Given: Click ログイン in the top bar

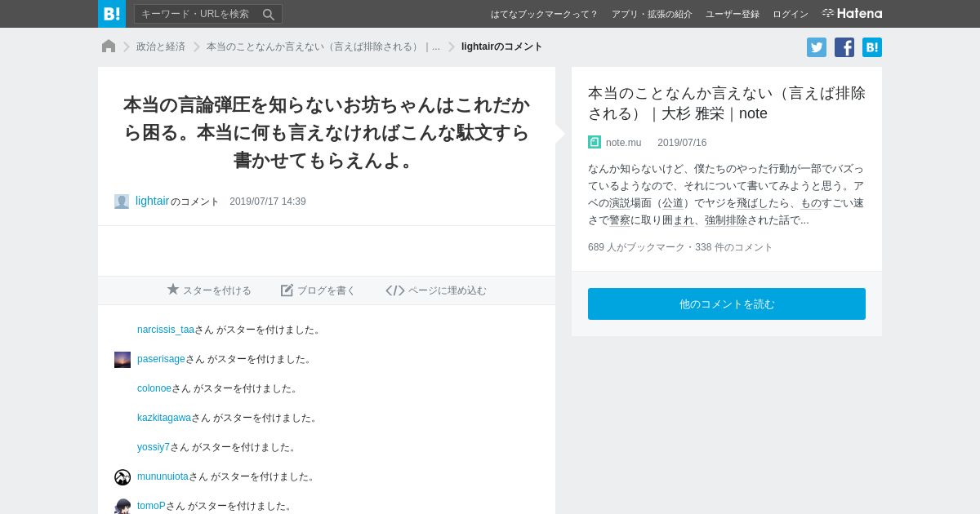Looking at the screenshot, I should [x=791, y=14].
